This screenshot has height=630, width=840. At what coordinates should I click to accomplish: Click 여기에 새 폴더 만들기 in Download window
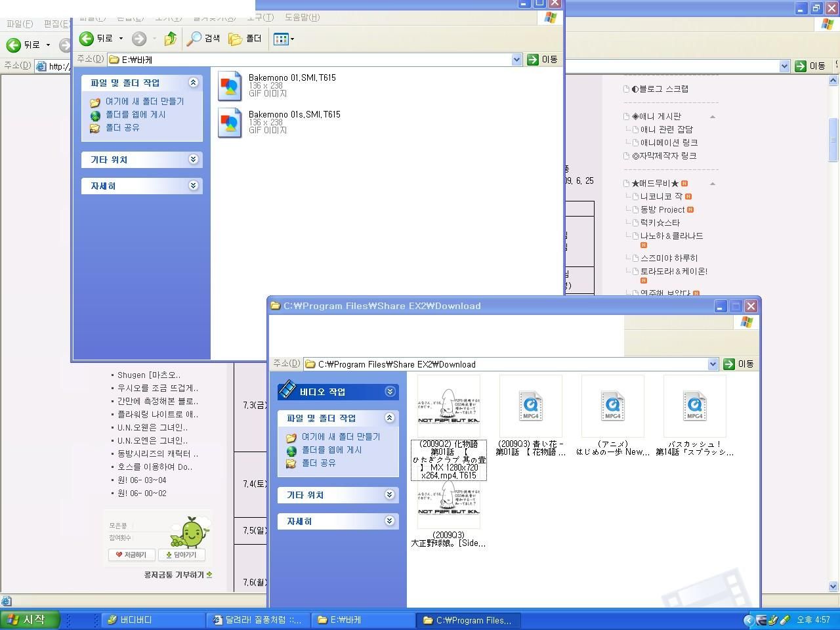click(341, 437)
